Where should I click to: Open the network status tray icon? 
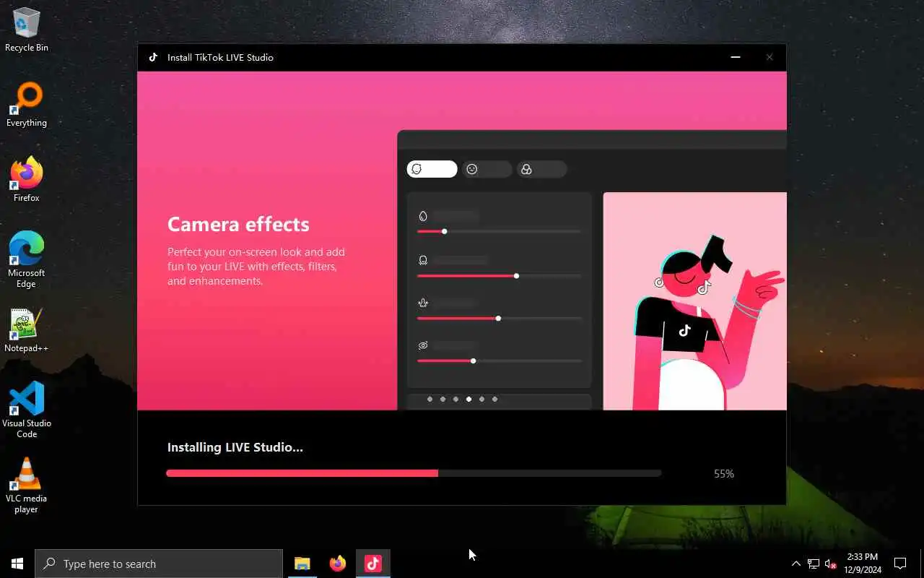[x=814, y=564]
